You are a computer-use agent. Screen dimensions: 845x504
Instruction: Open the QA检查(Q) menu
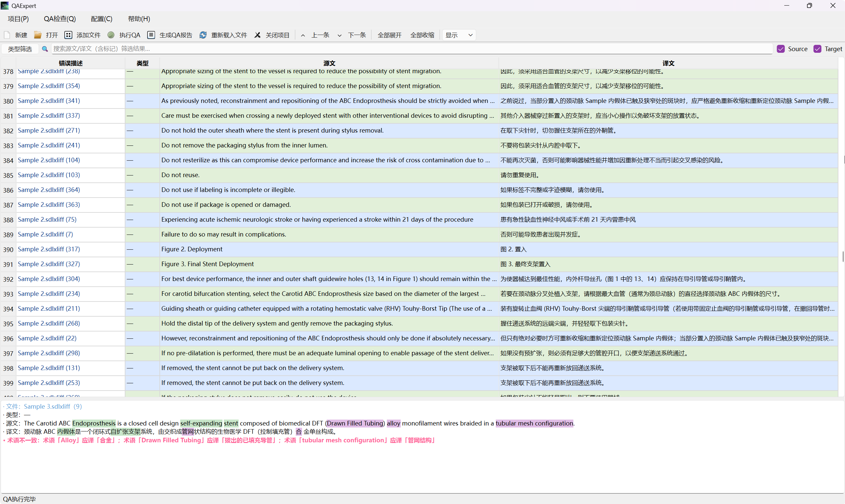pos(60,19)
